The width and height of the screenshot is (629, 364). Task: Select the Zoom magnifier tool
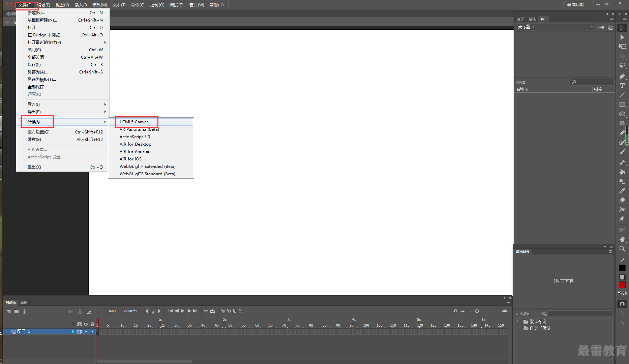622,249
